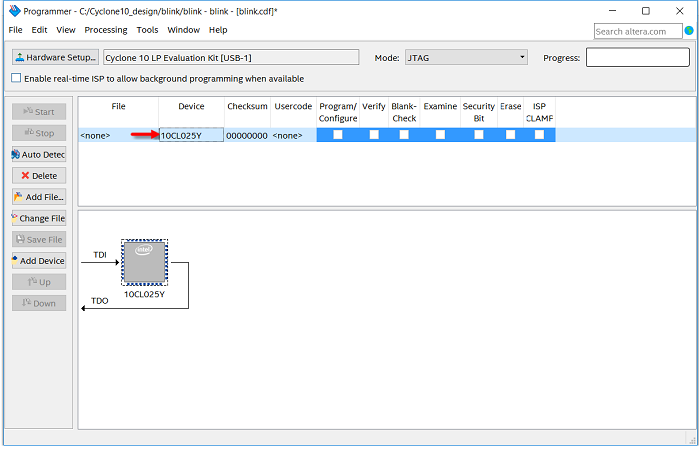Tick the Erase checkbox for 10CL025Y

coord(510,135)
